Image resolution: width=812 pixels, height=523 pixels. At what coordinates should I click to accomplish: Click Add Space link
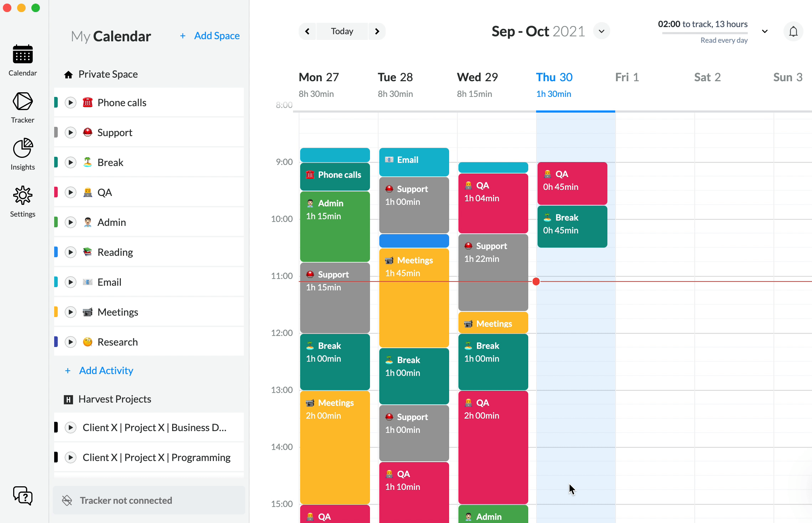click(210, 36)
